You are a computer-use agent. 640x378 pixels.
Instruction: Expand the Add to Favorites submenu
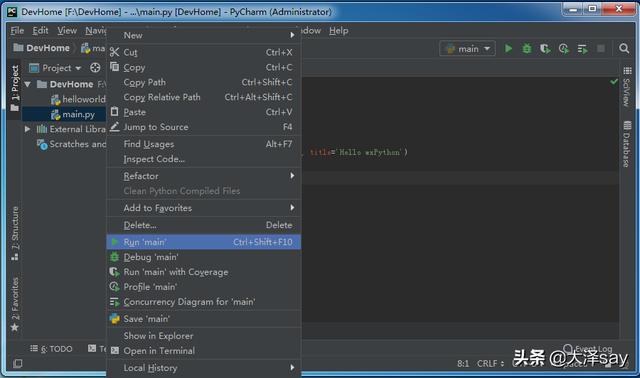[204, 208]
